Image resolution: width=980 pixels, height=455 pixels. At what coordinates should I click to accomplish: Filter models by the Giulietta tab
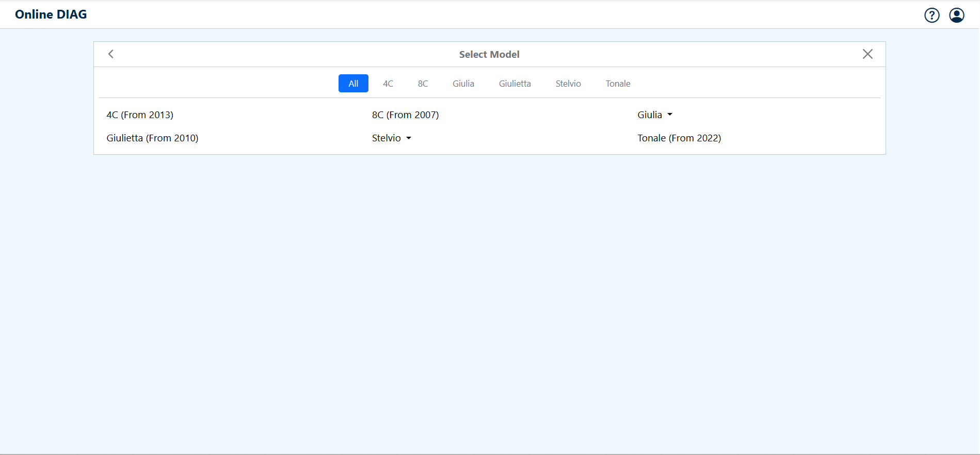point(515,84)
